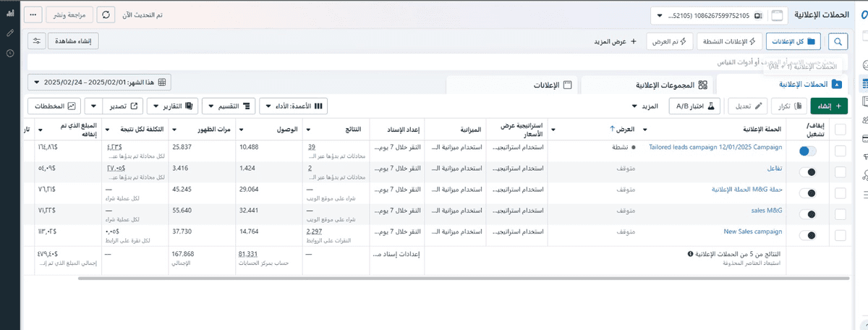Screen dimensions: 868x330
Task: Open the الأعمدة: الأداء columns dropdown
Action: coord(293,106)
